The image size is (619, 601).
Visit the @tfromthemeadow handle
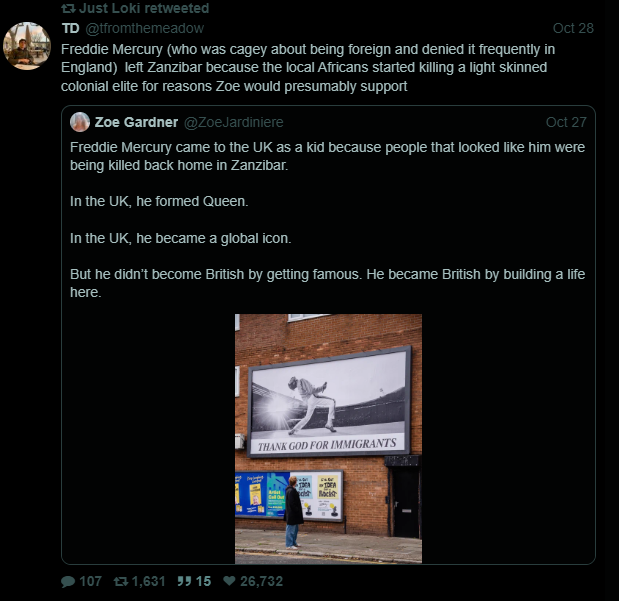[x=144, y=28]
